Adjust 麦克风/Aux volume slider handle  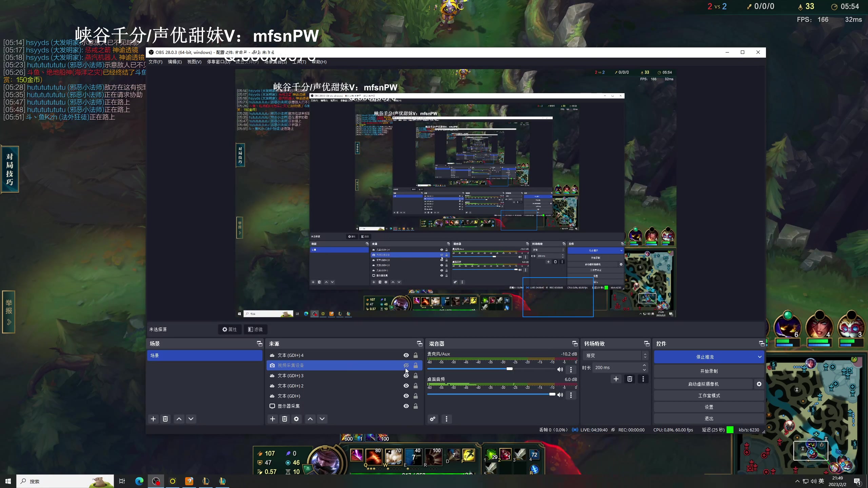coord(510,369)
